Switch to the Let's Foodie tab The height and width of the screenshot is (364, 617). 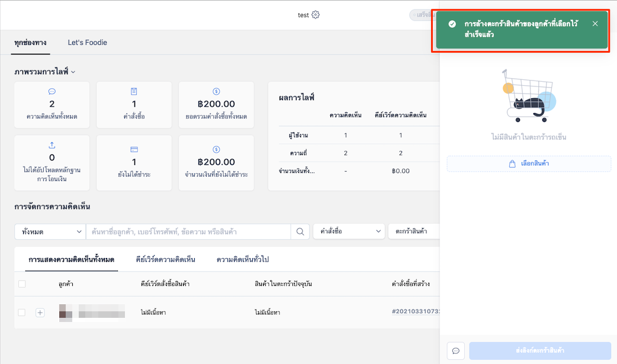[88, 43]
